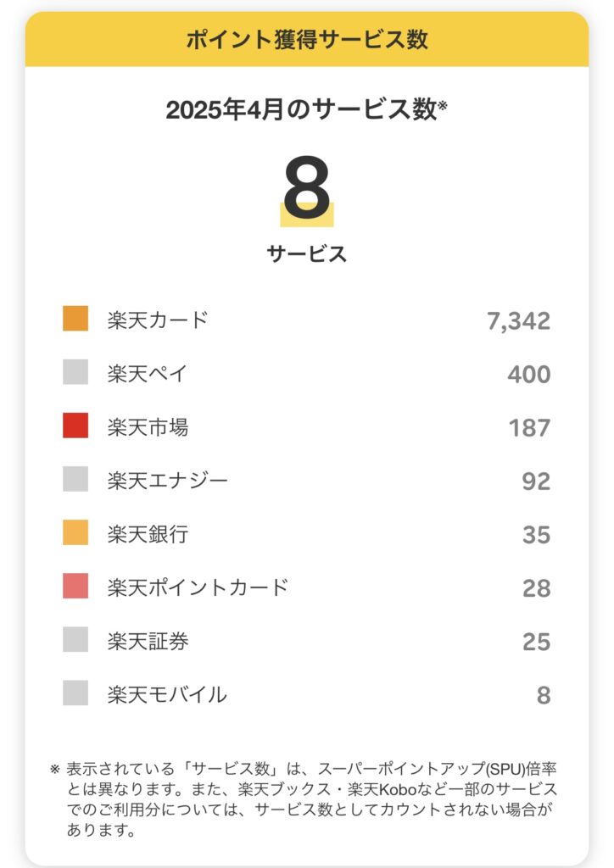The width and height of the screenshot is (614, 868).
Task: Click the large 8 service count
Action: click(307, 187)
